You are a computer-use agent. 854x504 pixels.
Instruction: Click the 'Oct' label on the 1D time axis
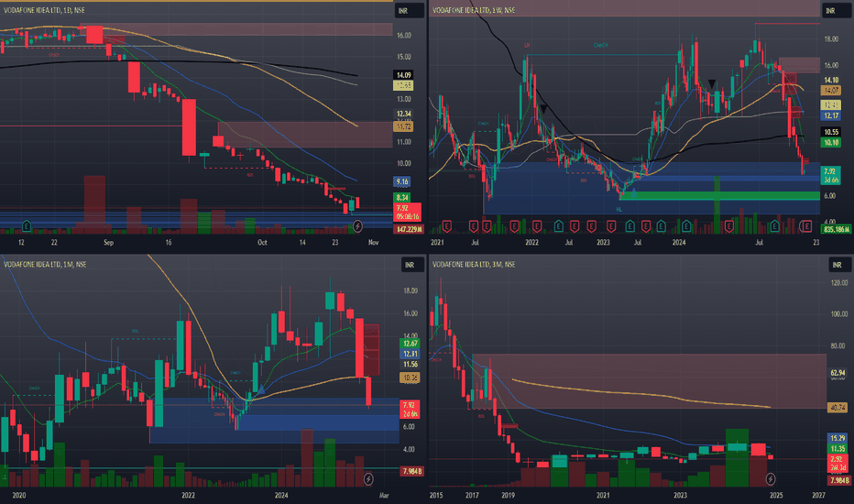pos(262,243)
